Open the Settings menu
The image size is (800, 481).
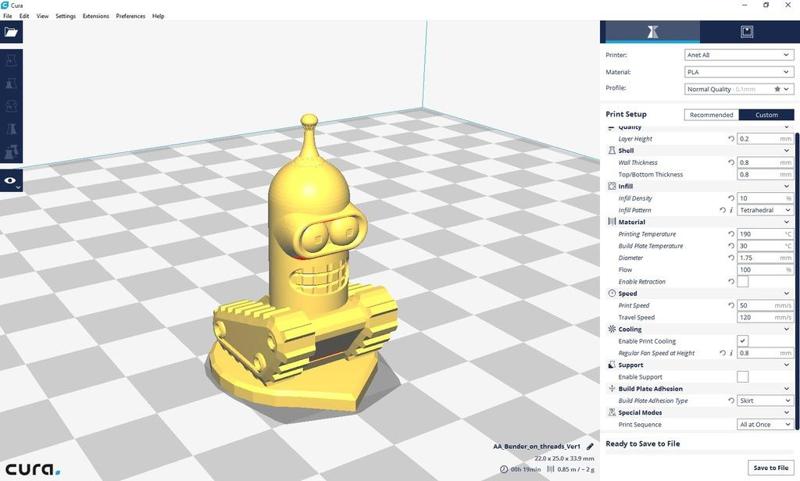point(65,16)
